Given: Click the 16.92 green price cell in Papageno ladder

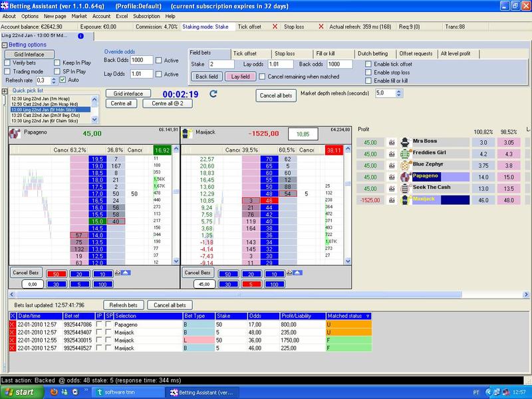Looking at the screenshot, I should [x=162, y=150].
